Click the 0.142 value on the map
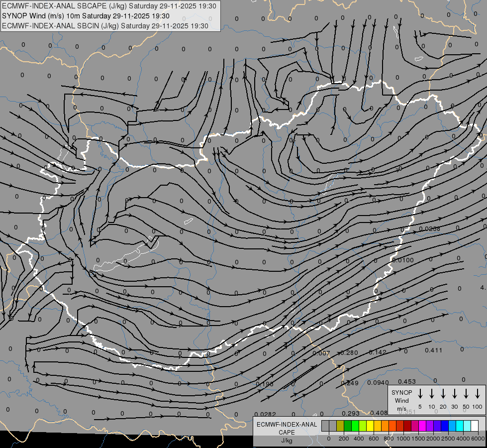 (x=378, y=352)
